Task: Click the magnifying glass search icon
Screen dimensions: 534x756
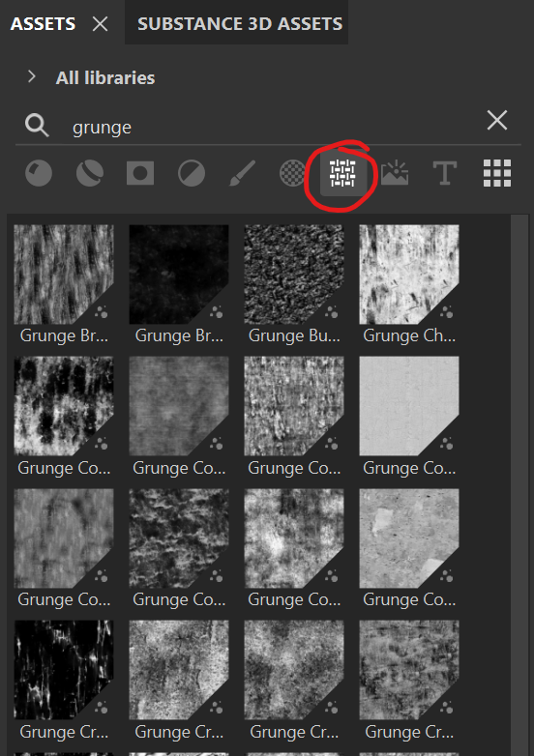Action: click(37, 127)
